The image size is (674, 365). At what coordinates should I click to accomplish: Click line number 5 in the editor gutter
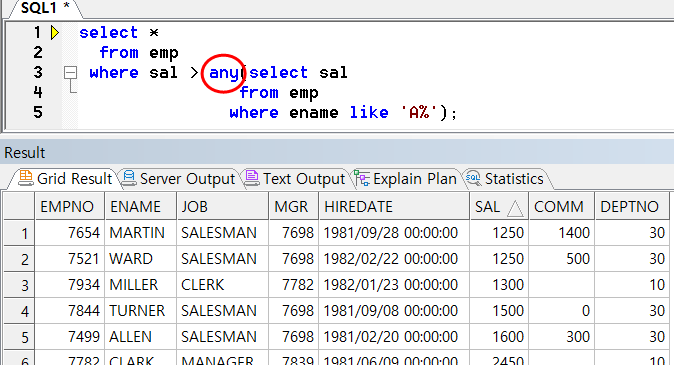(37, 113)
